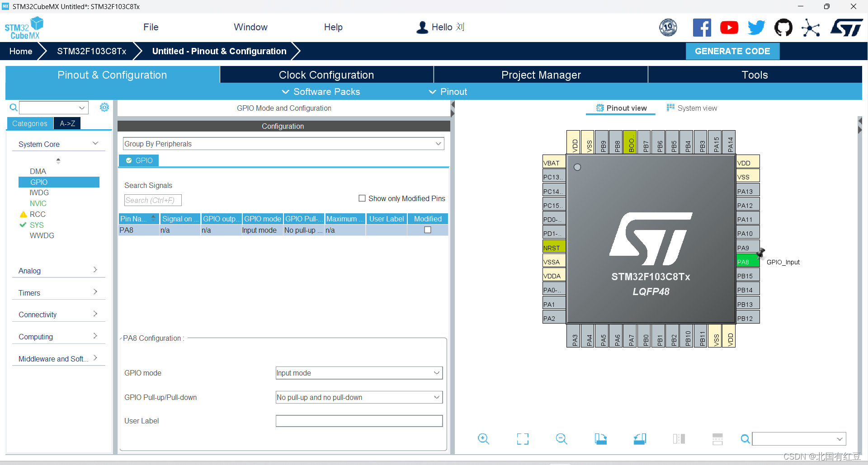Expand the Computing category
Viewport: 868px width, 465px height.
click(58, 337)
